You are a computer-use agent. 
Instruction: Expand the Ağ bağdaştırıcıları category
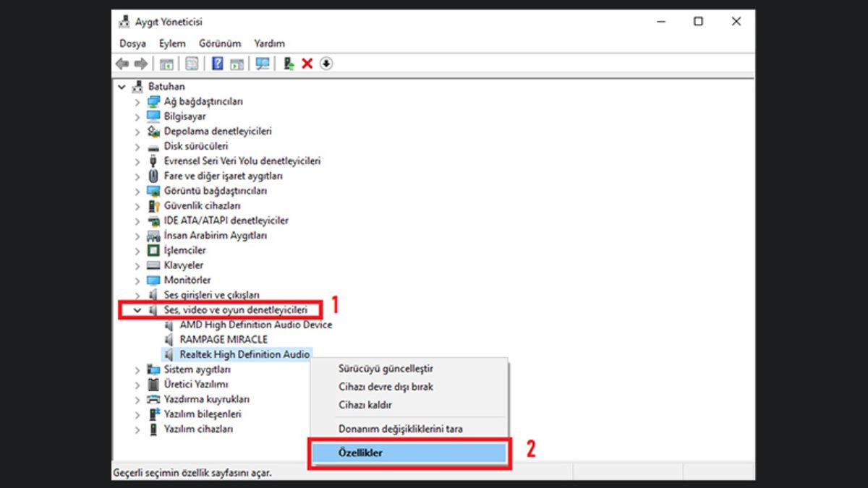click(137, 101)
